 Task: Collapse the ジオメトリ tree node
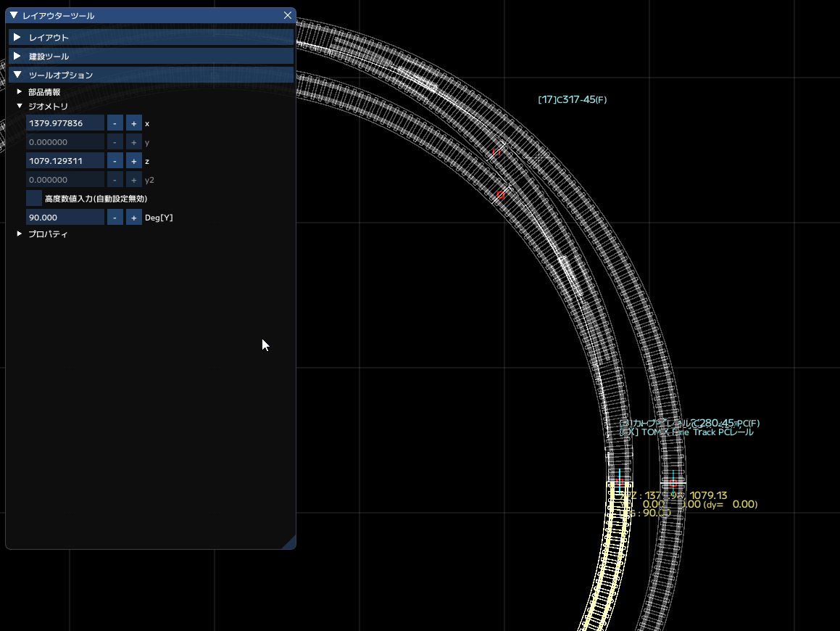[x=20, y=106]
